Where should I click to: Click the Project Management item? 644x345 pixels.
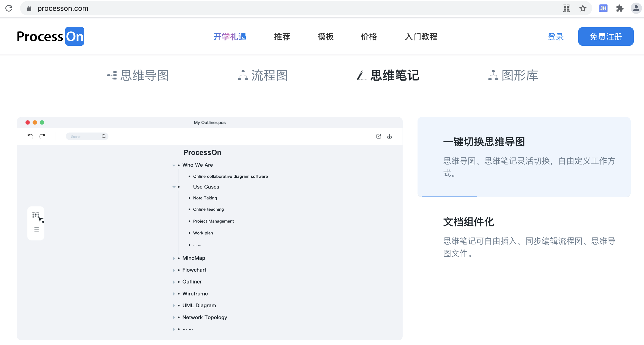[x=214, y=221]
